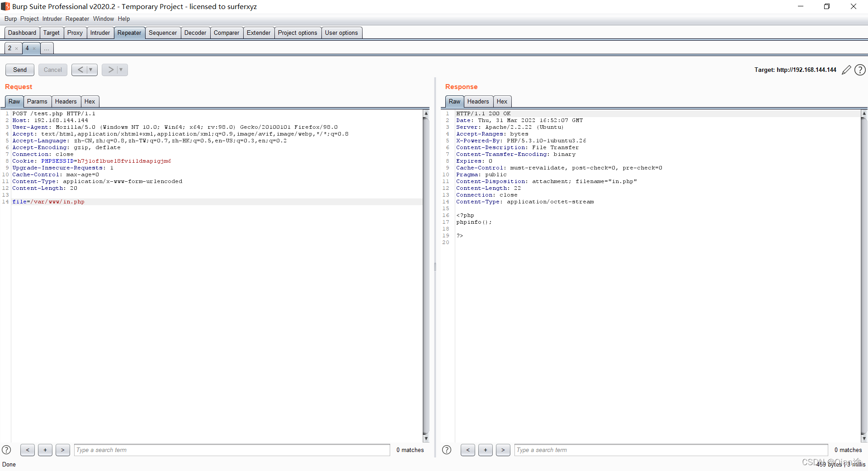Screen dimensions: 868x471
Task: Switch to the Dashboard tab
Action: [x=22, y=33]
